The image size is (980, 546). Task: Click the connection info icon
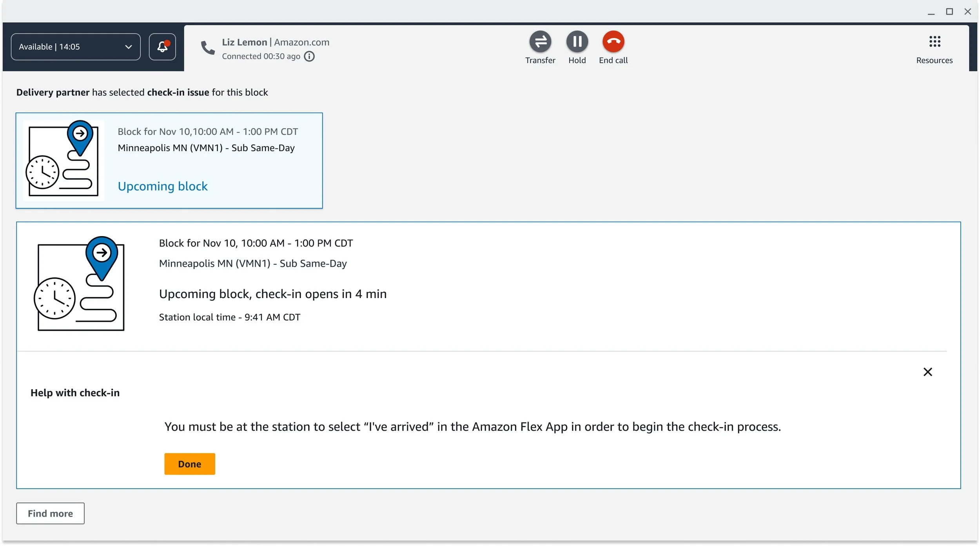pyautogui.click(x=309, y=56)
